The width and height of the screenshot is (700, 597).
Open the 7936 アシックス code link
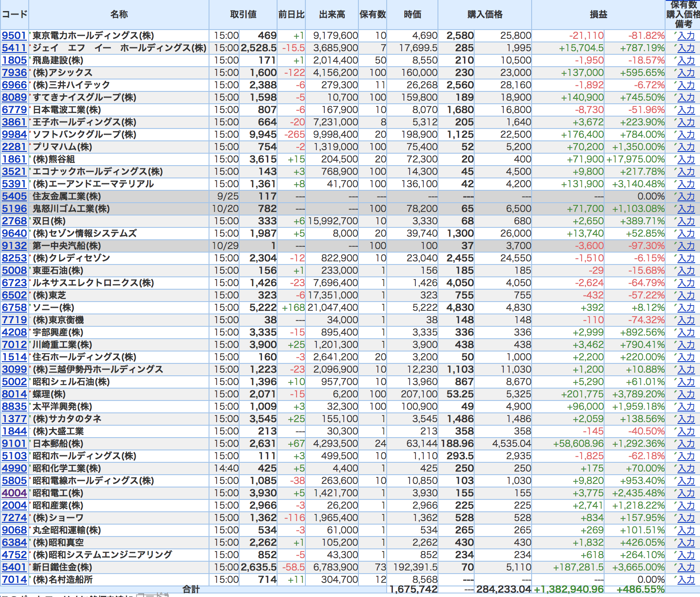tap(14, 73)
